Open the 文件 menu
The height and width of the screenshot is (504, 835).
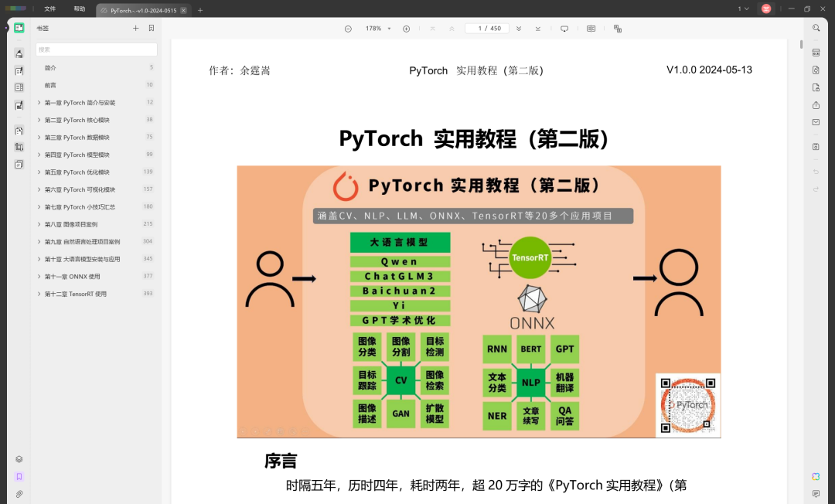tap(50, 9)
